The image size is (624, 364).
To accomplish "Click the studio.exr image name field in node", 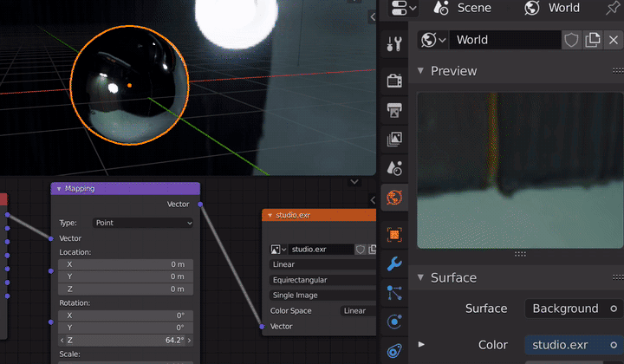I will click(x=321, y=250).
